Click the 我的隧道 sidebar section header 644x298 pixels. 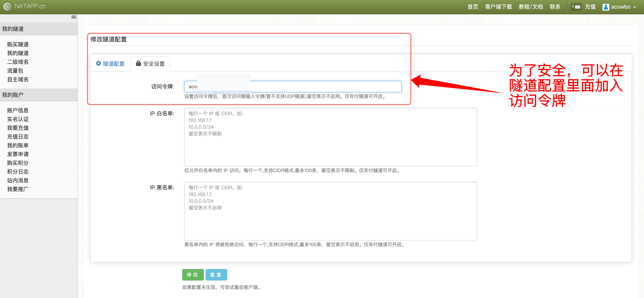(39, 29)
